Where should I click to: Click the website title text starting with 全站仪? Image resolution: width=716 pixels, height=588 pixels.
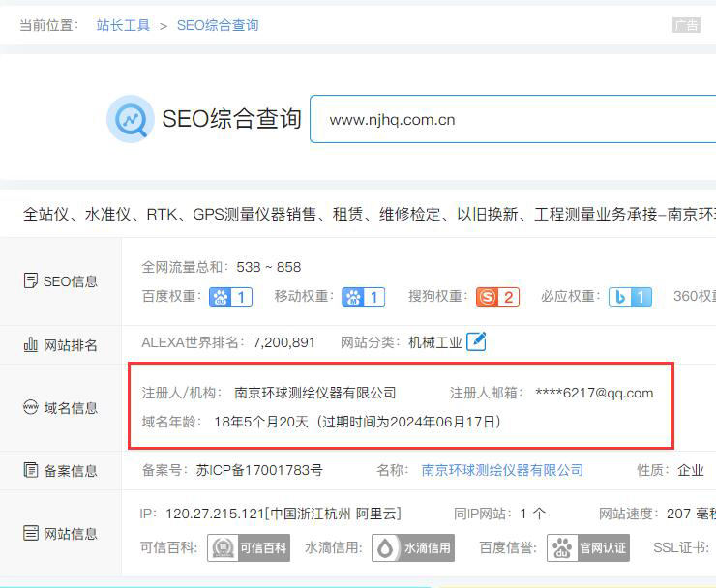(368, 214)
